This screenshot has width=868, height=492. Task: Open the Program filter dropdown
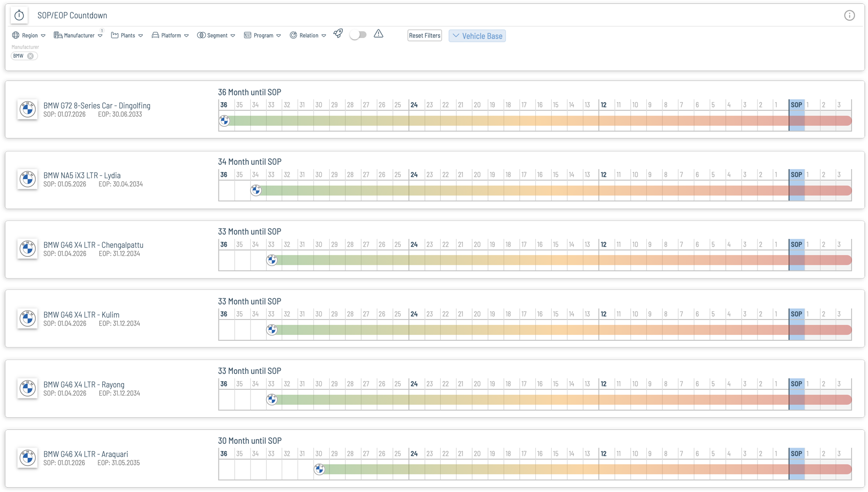point(262,35)
